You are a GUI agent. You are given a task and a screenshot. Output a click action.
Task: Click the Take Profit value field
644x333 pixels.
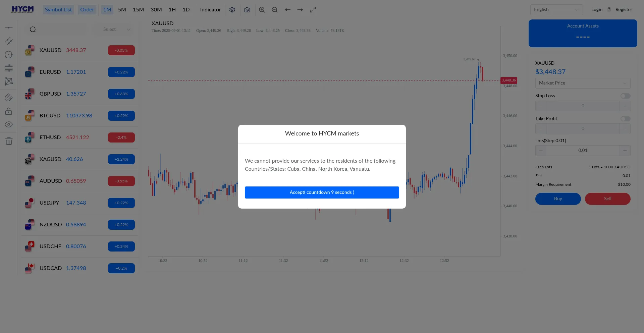coord(583,129)
